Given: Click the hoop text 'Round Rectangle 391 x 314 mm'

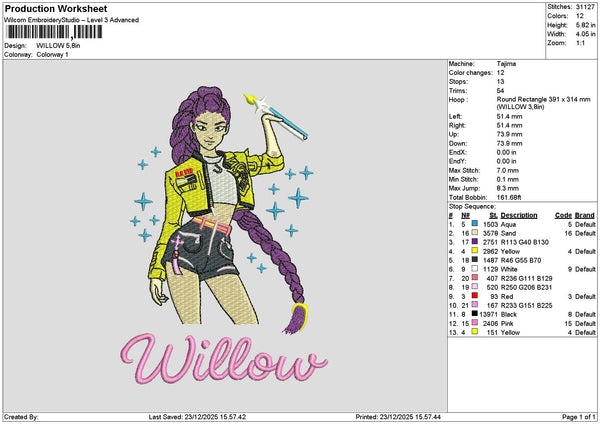Looking at the screenshot, I should click(x=543, y=99).
